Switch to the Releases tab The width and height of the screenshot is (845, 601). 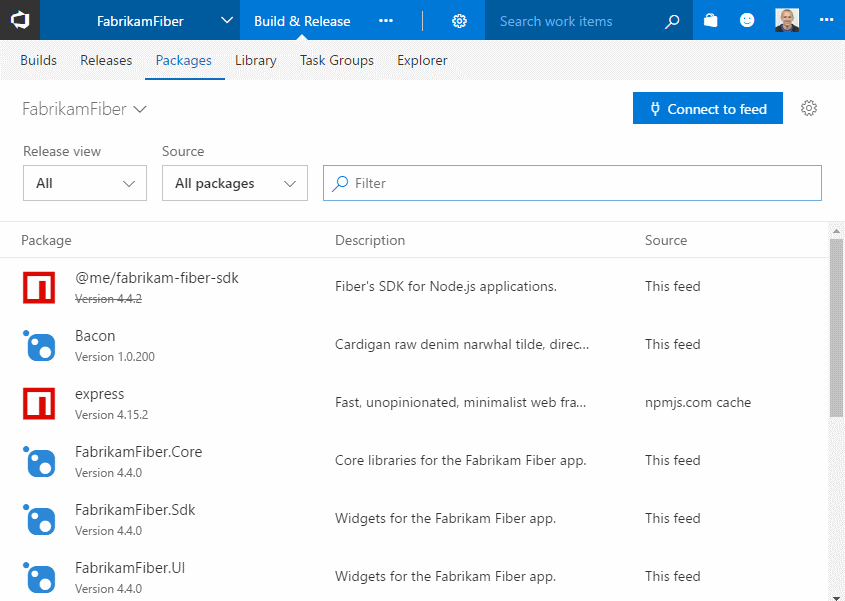[x=106, y=60]
